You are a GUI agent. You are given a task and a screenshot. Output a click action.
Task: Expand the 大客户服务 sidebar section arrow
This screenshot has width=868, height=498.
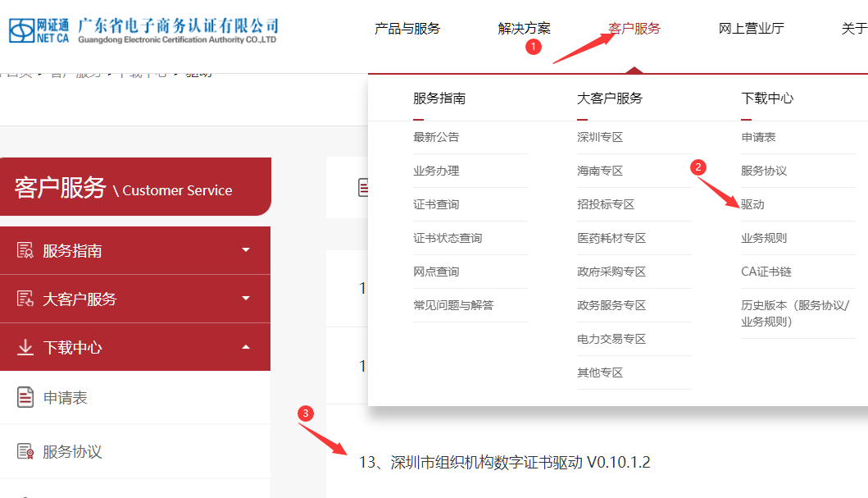(x=246, y=299)
